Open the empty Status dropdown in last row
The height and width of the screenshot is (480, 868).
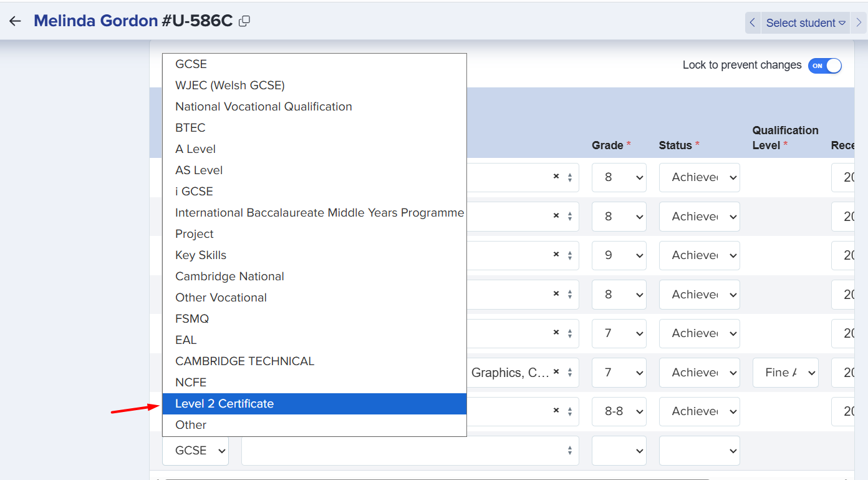click(699, 451)
